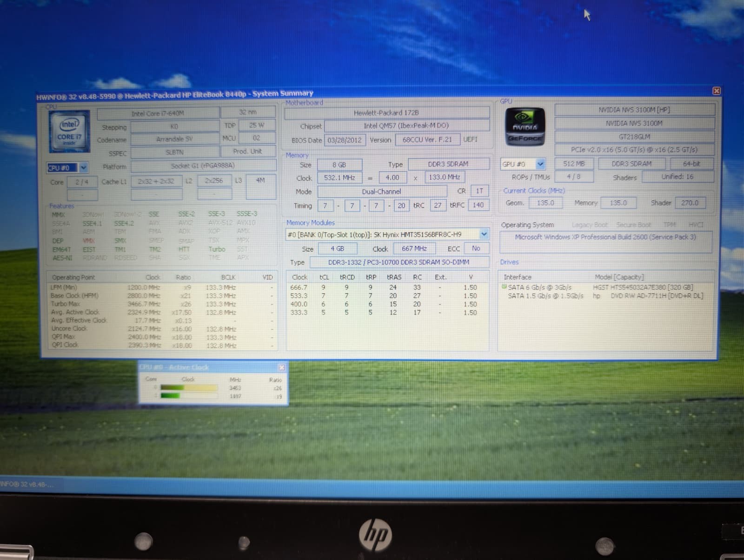The image size is (744, 560).
Task: Click the AES-NI feature label
Action: coord(62,258)
